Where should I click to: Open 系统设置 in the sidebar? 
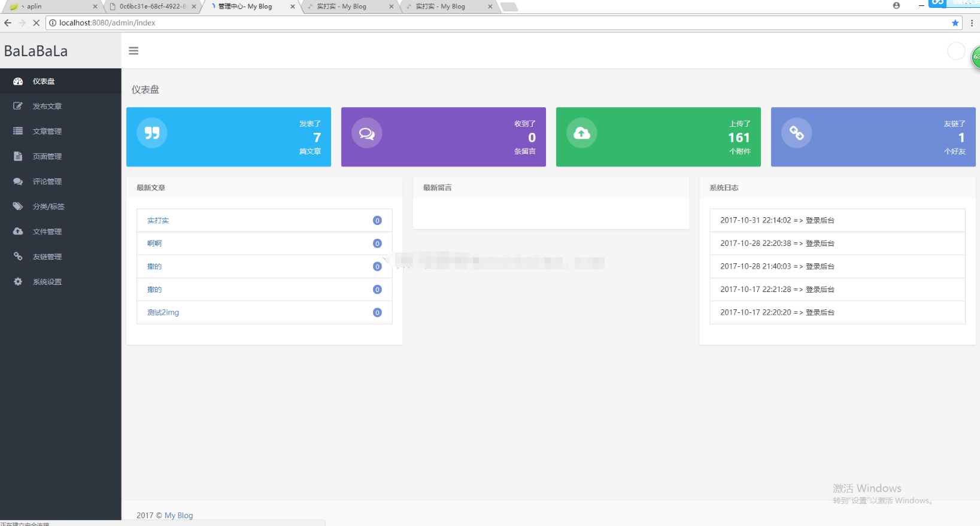point(60,281)
